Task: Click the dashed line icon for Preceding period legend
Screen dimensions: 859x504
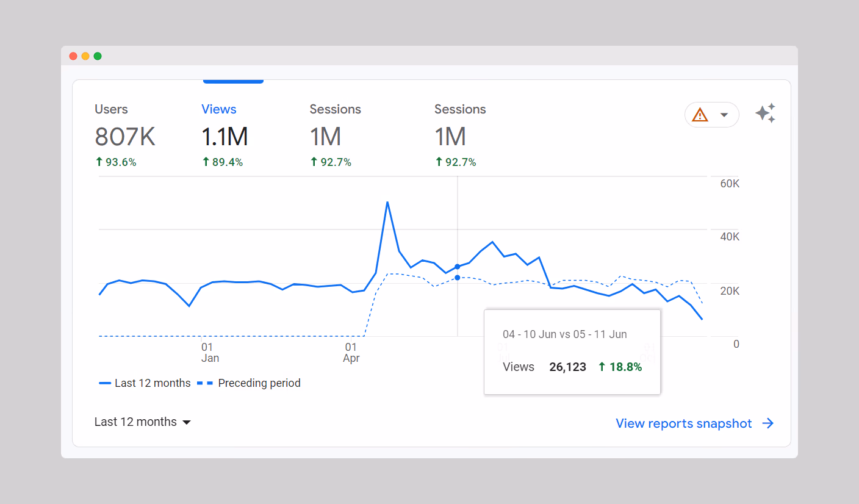Action: tap(205, 383)
